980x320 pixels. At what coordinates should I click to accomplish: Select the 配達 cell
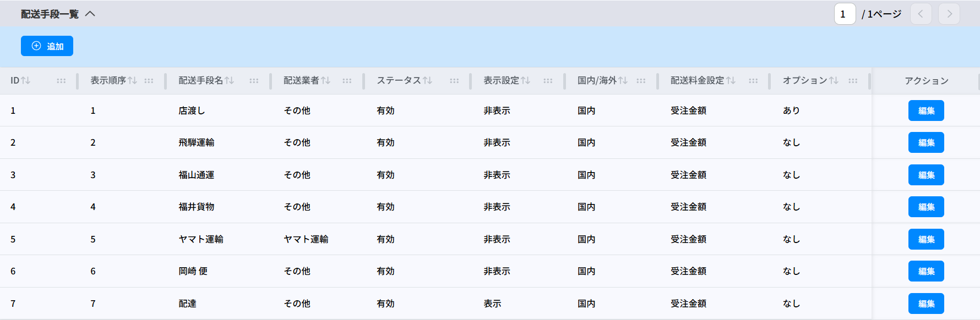coord(187,304)
